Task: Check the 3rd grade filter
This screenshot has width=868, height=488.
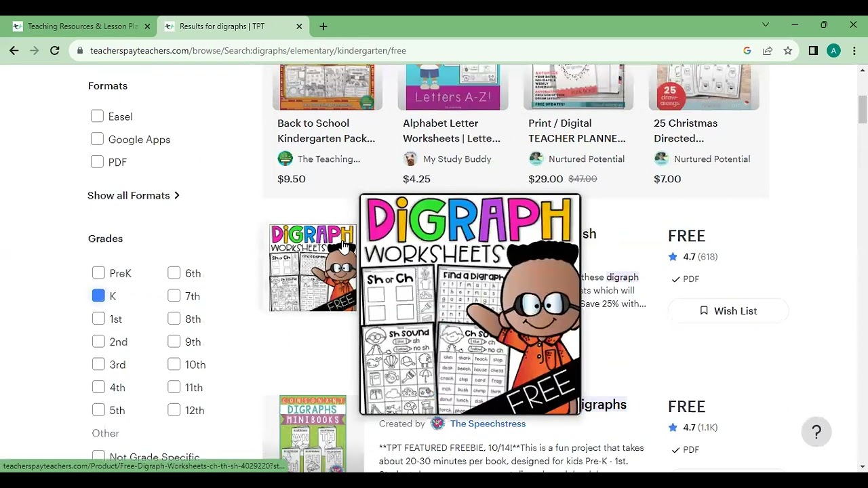Action: pos(98,364)
